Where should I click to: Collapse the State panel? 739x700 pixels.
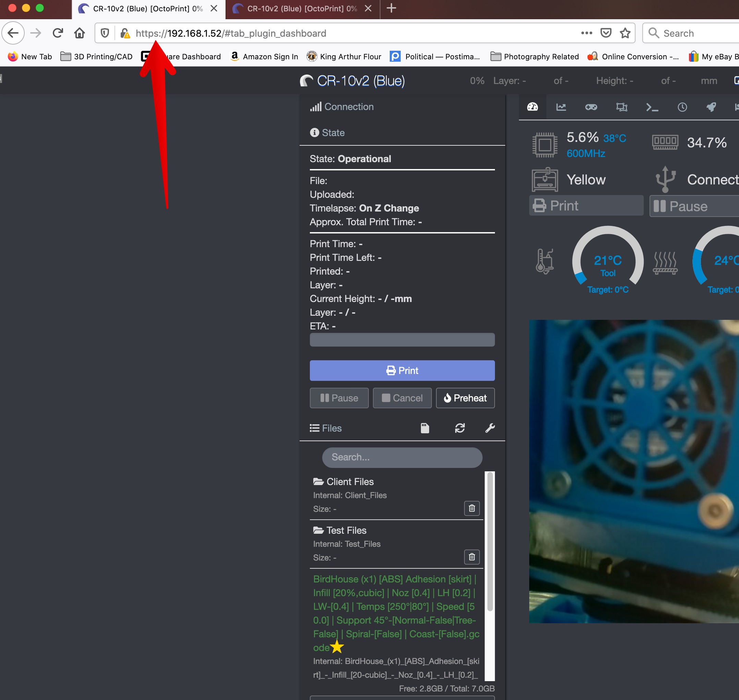333,133
